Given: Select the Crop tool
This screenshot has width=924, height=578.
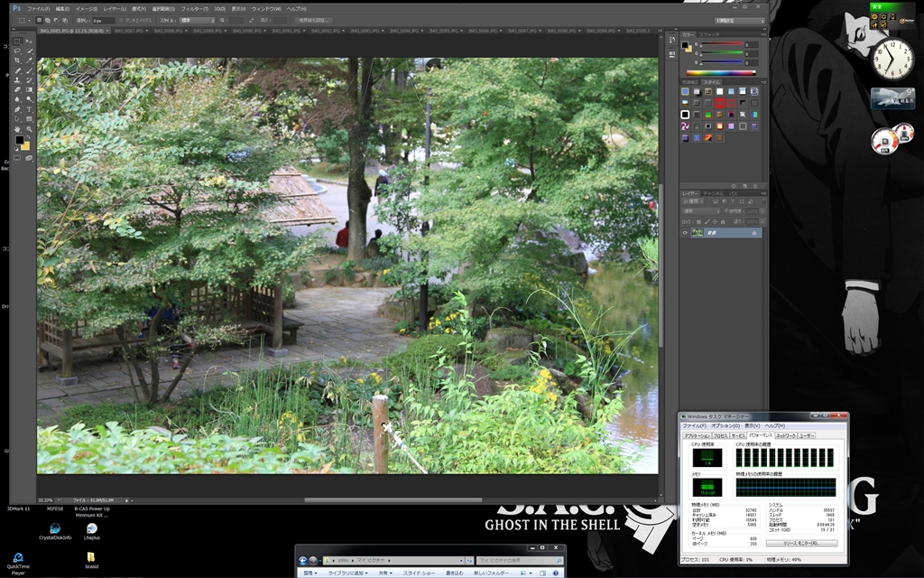Looking at the screenshot, I should [18, 61].
